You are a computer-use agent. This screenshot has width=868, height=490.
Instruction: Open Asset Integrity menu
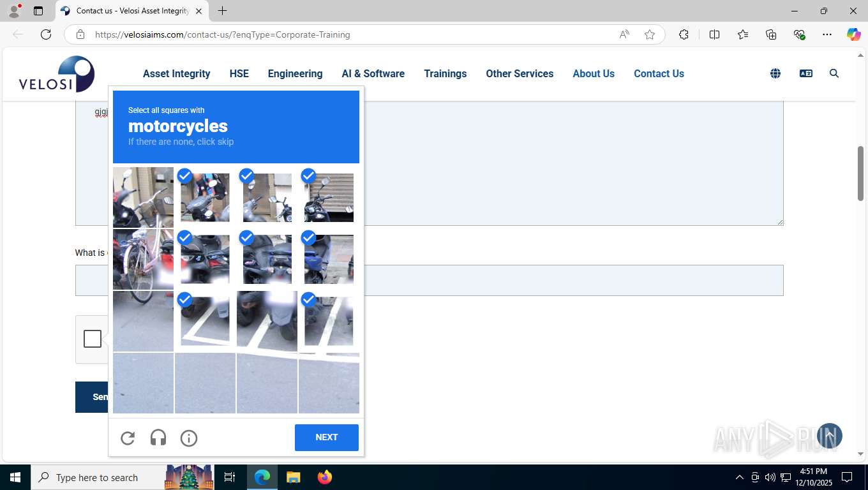tap(177, 73)
